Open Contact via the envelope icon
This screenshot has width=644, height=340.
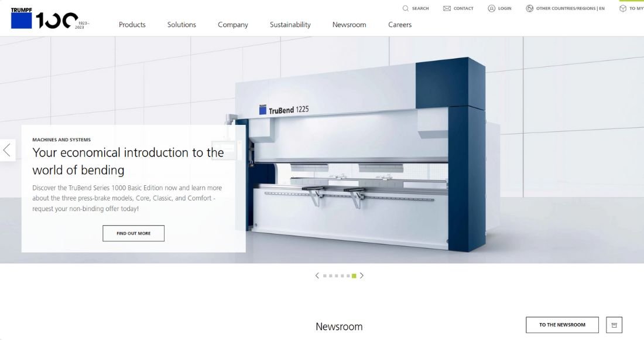tap(447, 8)
